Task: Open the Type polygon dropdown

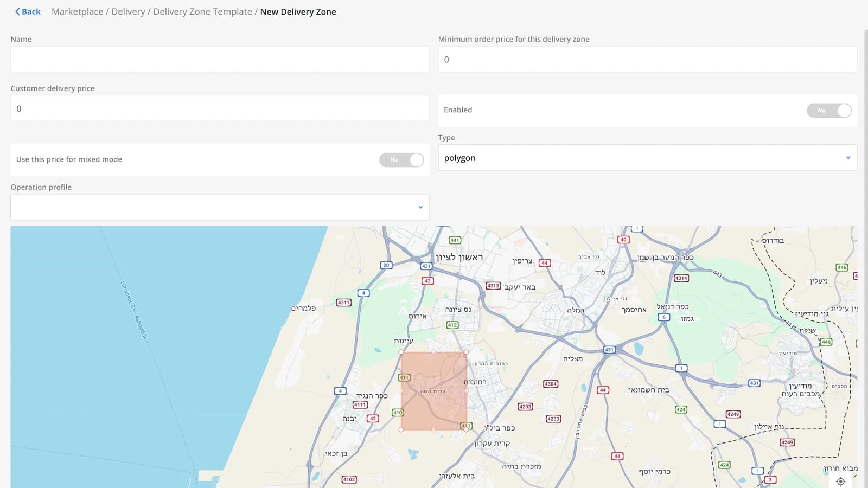Action: click(x=647, y=158)
